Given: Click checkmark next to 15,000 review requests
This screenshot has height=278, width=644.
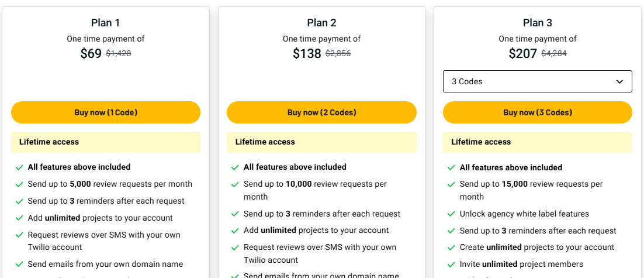Looking at the screenshot, I should (x=451, y=184).
